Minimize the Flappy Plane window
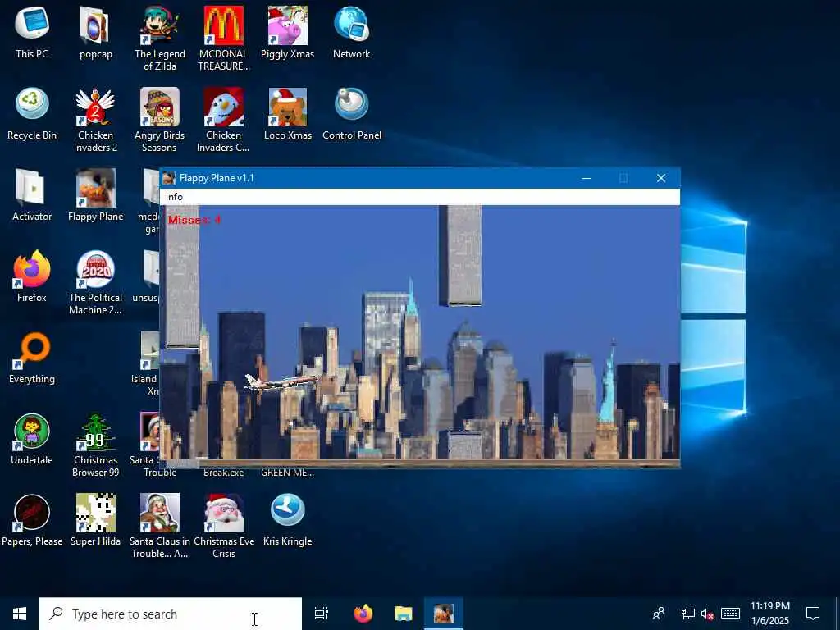This screenshot has width=840, height=630. point(586,178)
